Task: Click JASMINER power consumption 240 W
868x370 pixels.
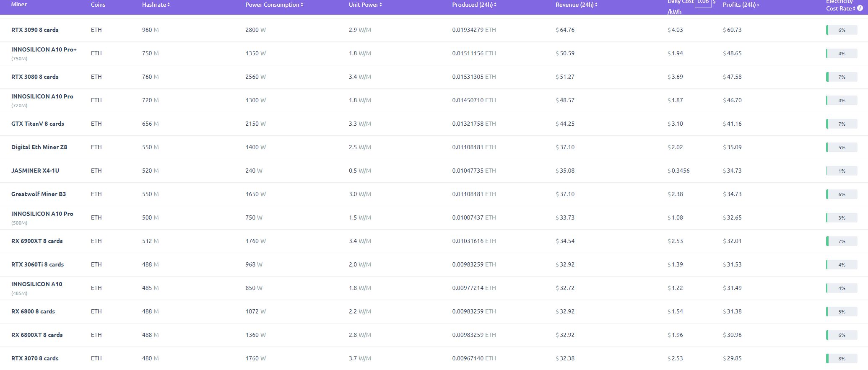Action: coord(254,171)
